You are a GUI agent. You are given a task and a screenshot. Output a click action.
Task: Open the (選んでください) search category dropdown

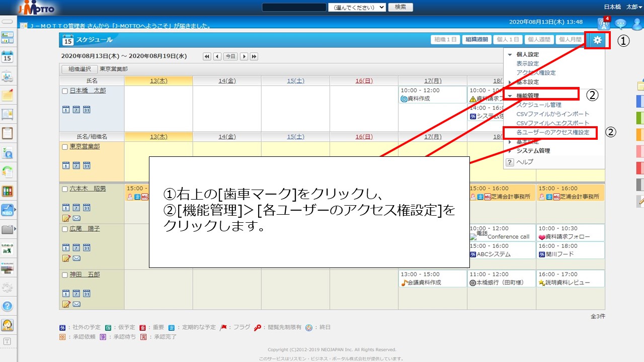point(357,7)
